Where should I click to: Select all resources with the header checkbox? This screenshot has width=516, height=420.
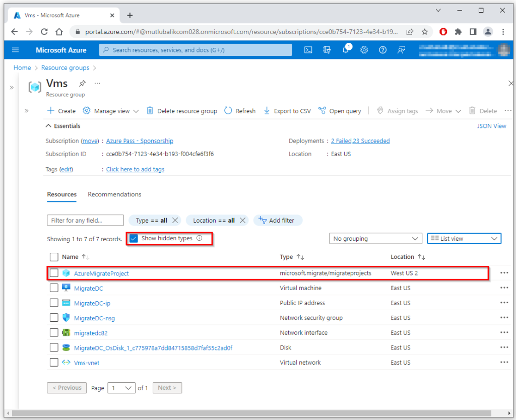click(54, 257)
